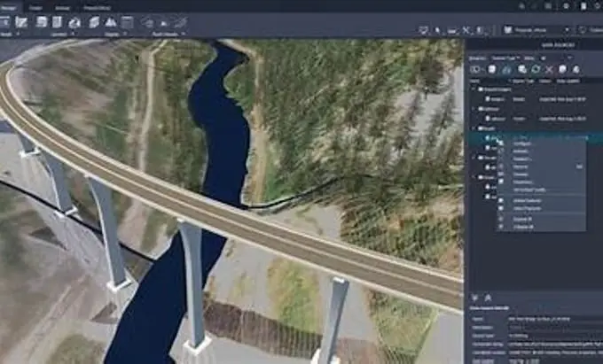Switch to the Manage ribbon tab
This screenshot has height=364, width=603.
point(9,8)
